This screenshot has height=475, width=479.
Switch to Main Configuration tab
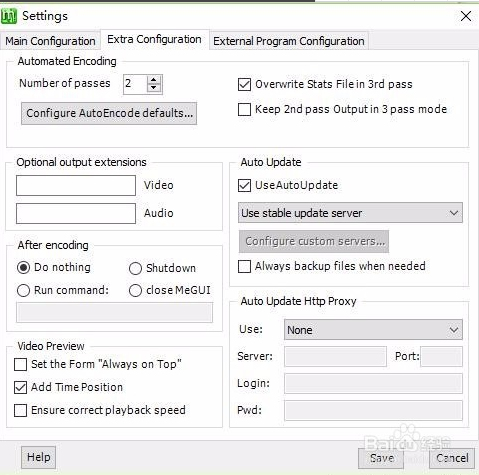click(x=50, y=41)
